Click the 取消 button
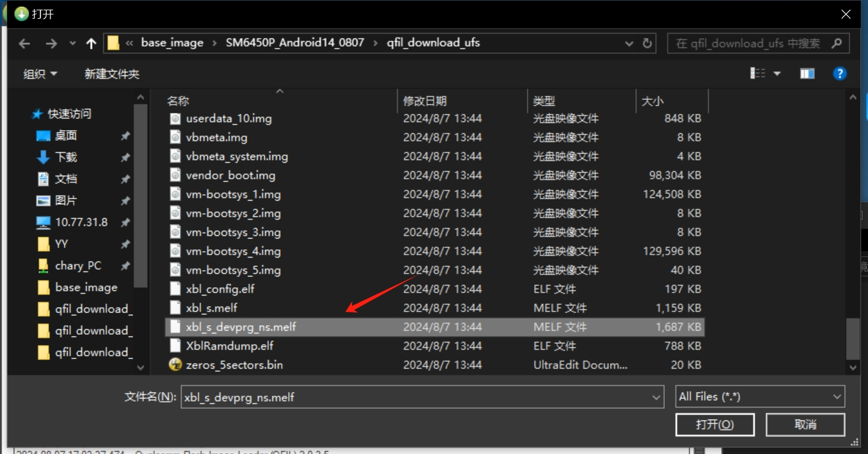 click(x=805, y=424)
